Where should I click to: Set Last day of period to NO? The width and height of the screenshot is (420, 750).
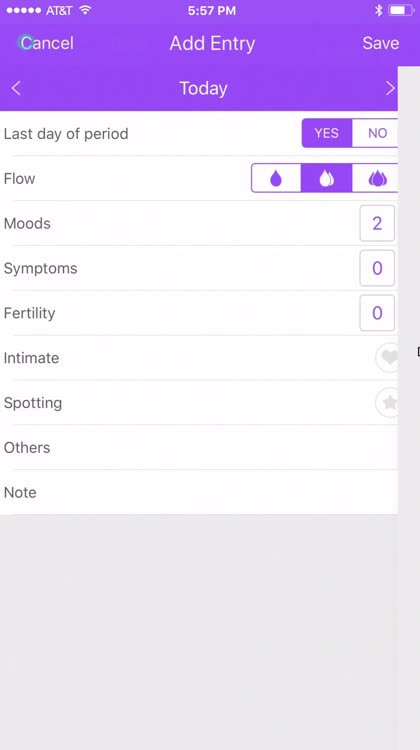376,133
